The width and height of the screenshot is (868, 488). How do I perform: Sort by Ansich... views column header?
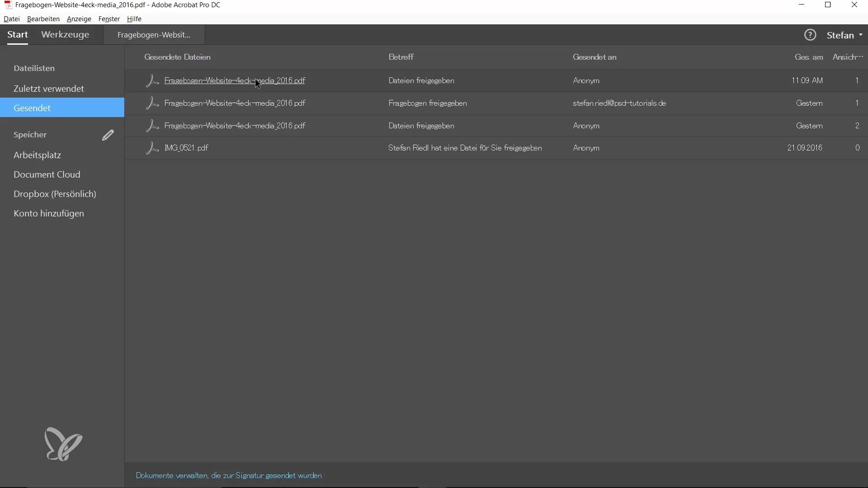point(848,57)
